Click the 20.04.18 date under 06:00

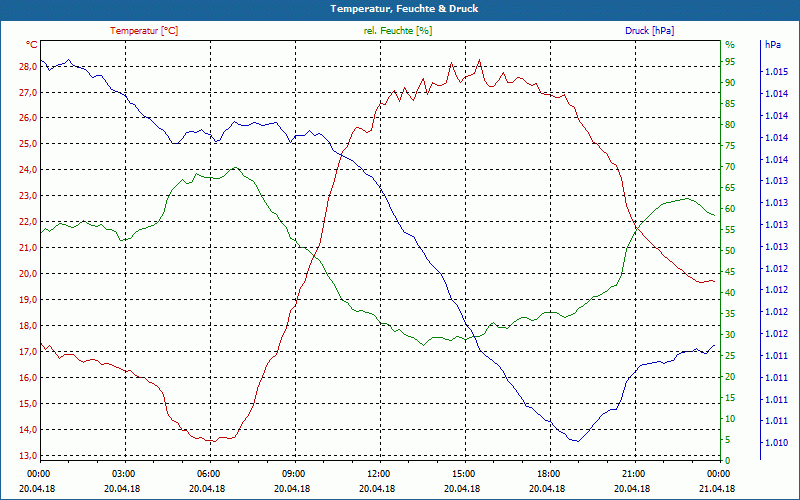pos(207,488)
